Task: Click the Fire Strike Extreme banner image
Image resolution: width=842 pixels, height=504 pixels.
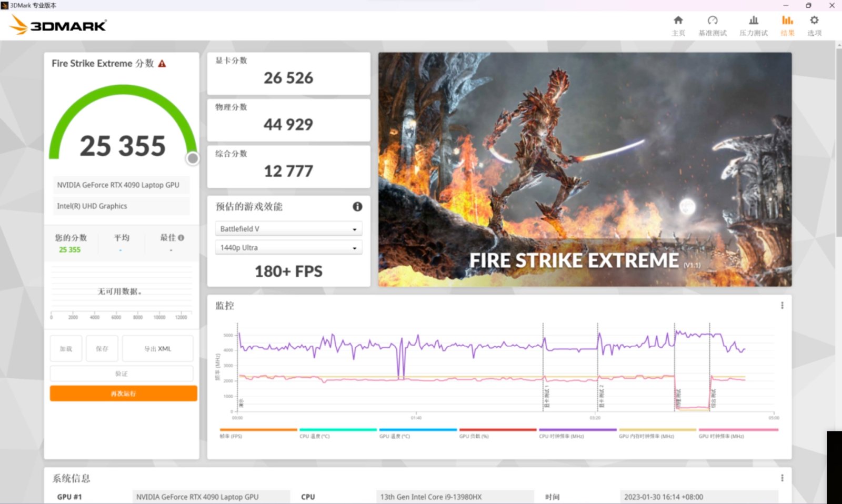Action: (585, 169)
